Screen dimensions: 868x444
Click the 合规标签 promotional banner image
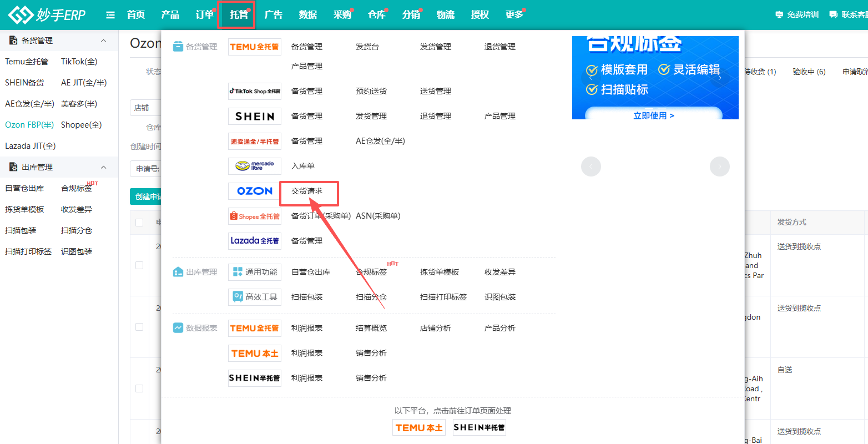[x=655, y=78]
